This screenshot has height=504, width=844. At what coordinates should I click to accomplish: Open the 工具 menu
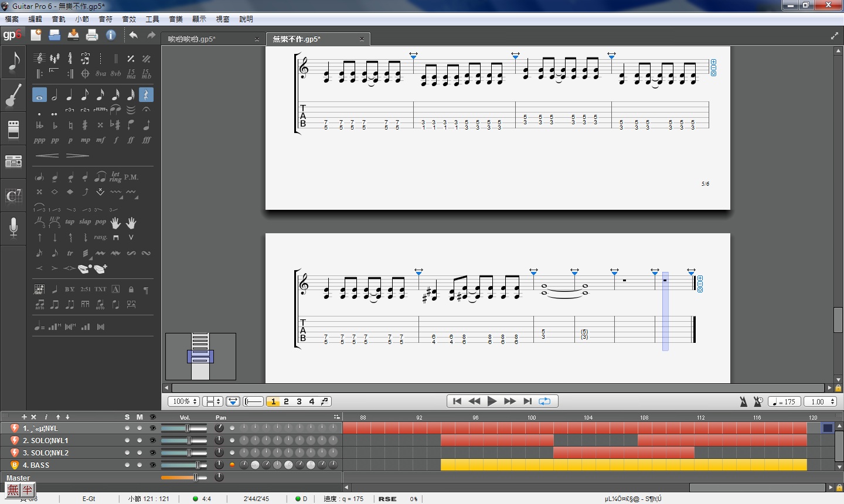pos(152,19)
